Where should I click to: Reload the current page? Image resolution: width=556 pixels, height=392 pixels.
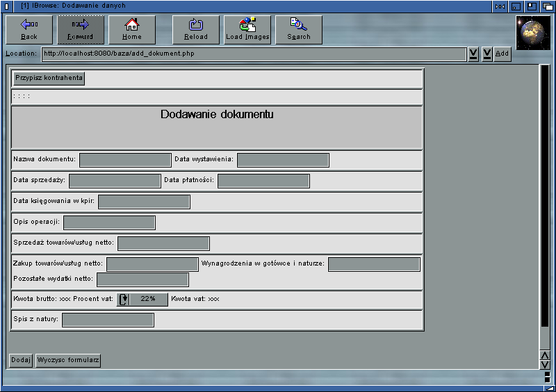[196, 30]
